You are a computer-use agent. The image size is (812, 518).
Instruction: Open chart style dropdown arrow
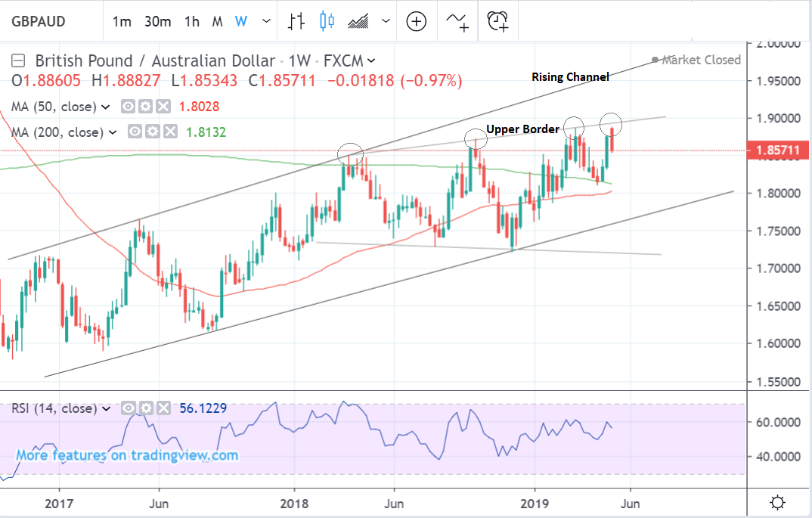pos(386,21)
